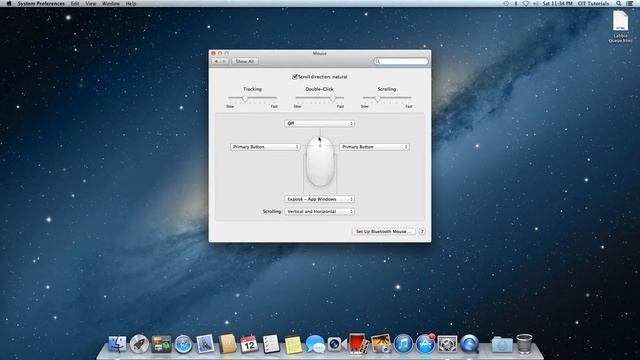Click Bluetooth status icon in menu bar

pyautogui.click(x=516, y=3)
